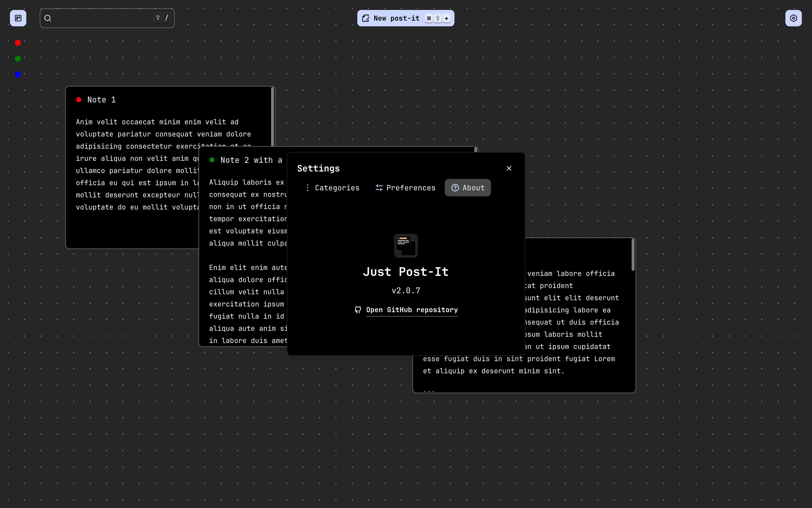
Task: Click the New post-it pencil icon
Action: click(x=366, y=18)
